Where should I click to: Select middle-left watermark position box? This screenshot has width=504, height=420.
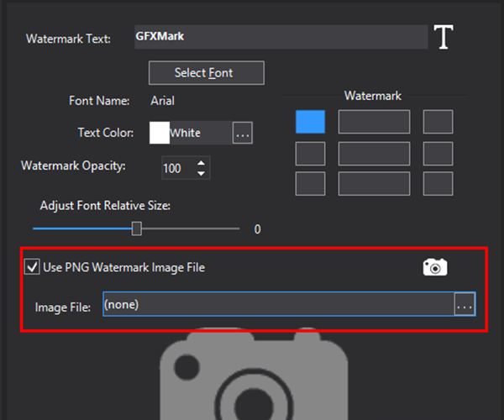(310, 154)
